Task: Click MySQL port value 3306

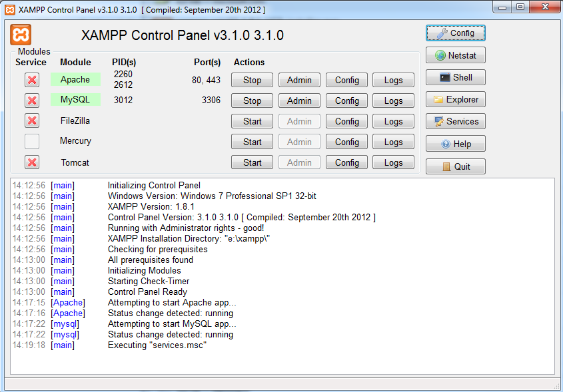Action: (211, 100)
